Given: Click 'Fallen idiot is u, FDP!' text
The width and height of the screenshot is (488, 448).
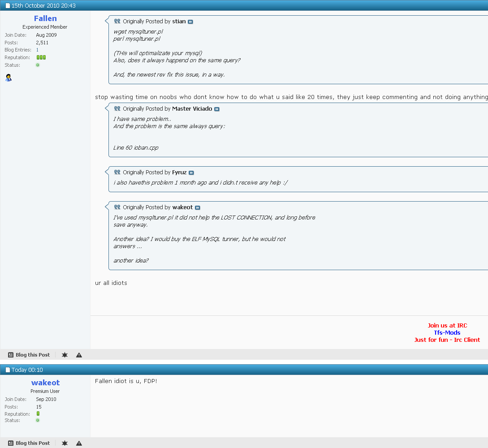Looking at the screenshot, I should (126, 381).
